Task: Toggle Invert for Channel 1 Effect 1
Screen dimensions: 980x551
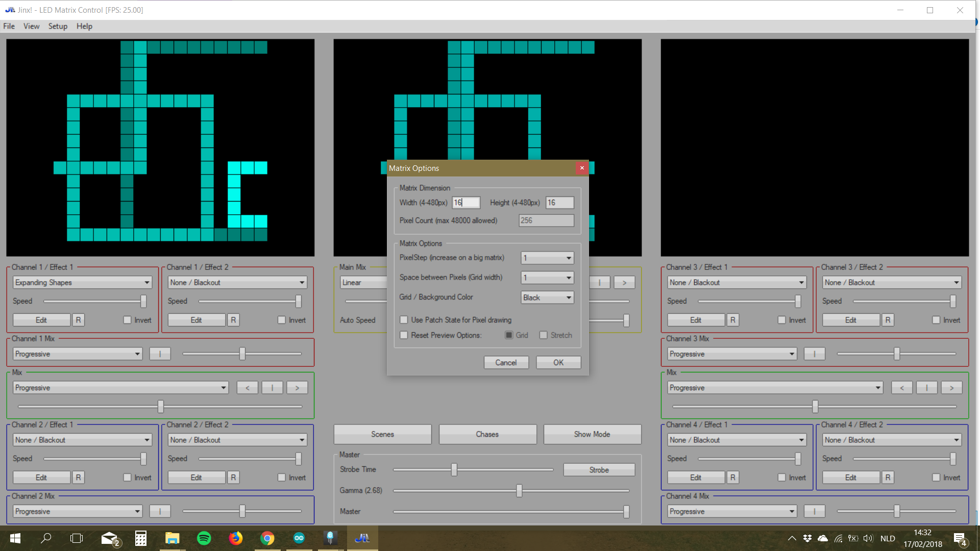Action: (x=127, y=320)
